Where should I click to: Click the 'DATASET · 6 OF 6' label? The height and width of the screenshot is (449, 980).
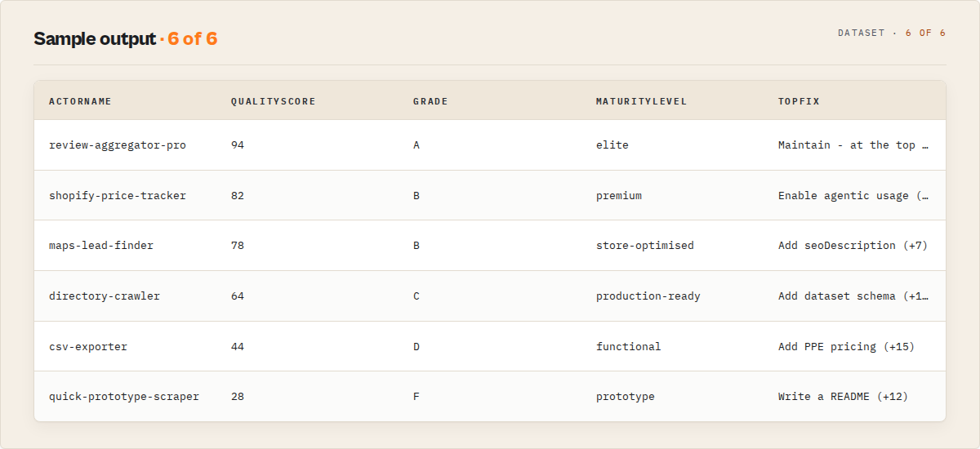(x=892, y=33)
